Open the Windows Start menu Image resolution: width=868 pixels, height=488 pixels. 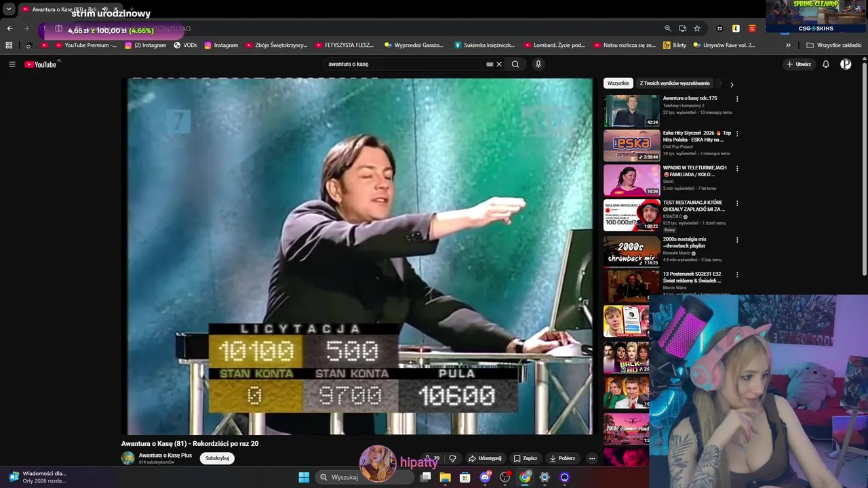tap(304, 477)
